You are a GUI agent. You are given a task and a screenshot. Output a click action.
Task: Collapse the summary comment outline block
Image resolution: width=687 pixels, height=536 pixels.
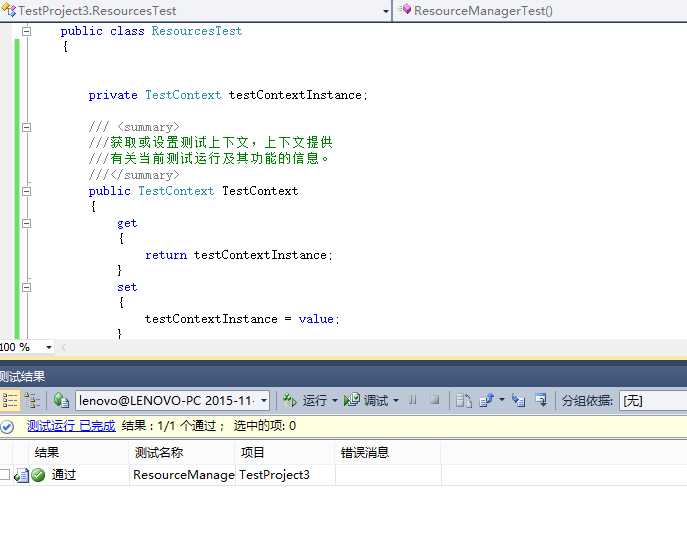27,128
